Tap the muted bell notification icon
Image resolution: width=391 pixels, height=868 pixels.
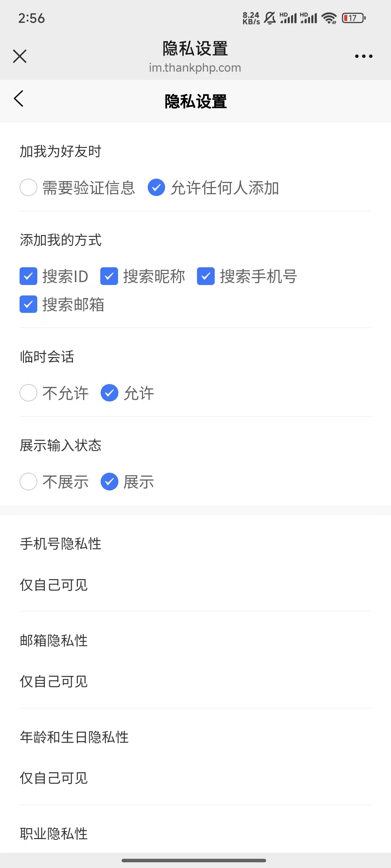(x=270, y=18)
